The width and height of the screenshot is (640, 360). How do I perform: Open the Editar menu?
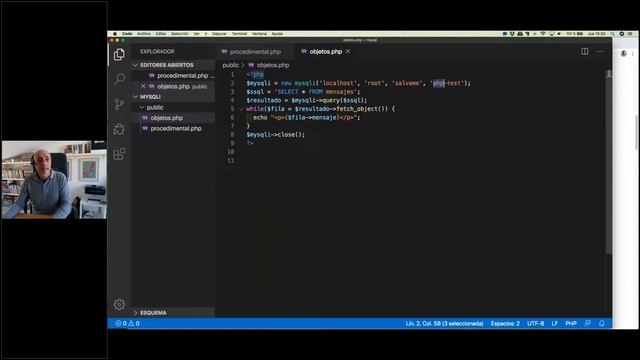coord(161,34)
